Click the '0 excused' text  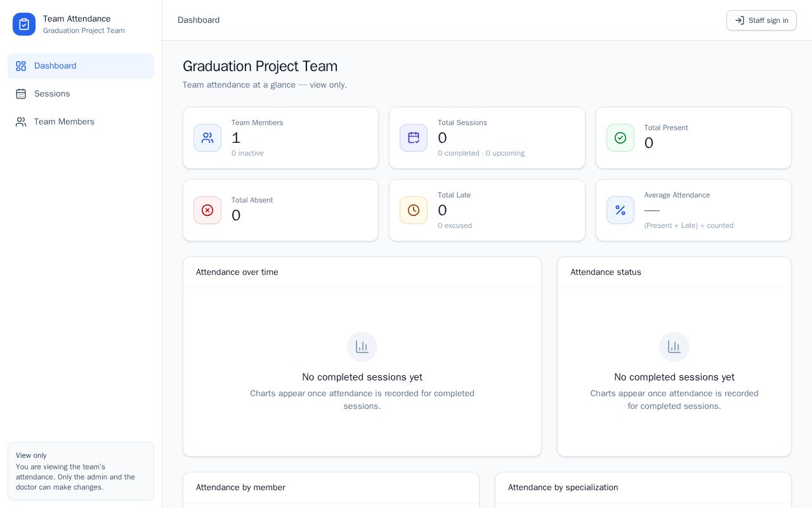click(455, 225)
